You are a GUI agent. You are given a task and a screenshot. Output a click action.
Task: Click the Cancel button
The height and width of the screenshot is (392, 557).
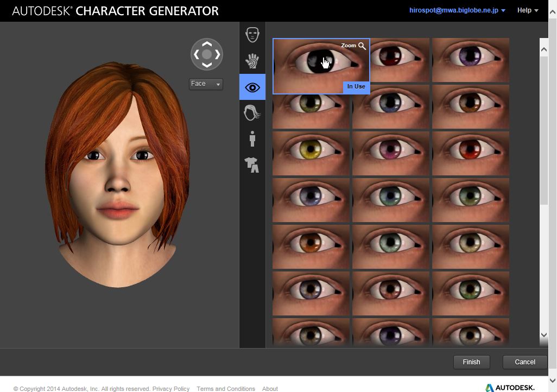pos(524,362)
